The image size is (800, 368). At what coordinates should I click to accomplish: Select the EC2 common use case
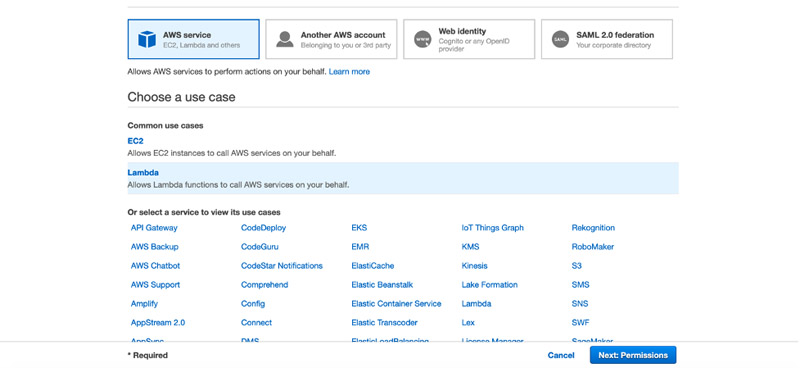(135, 141)
